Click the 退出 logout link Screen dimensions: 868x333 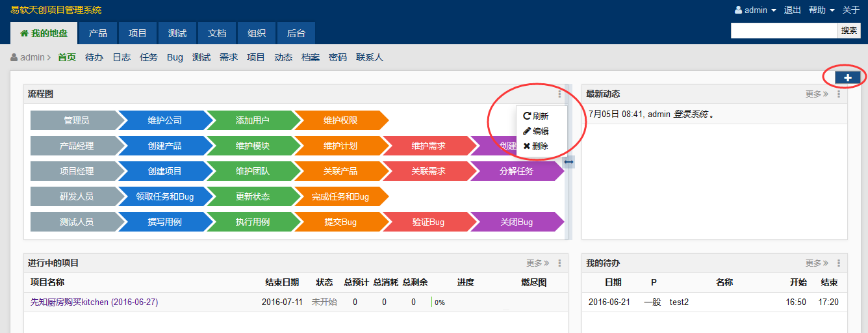pos(793,10)
